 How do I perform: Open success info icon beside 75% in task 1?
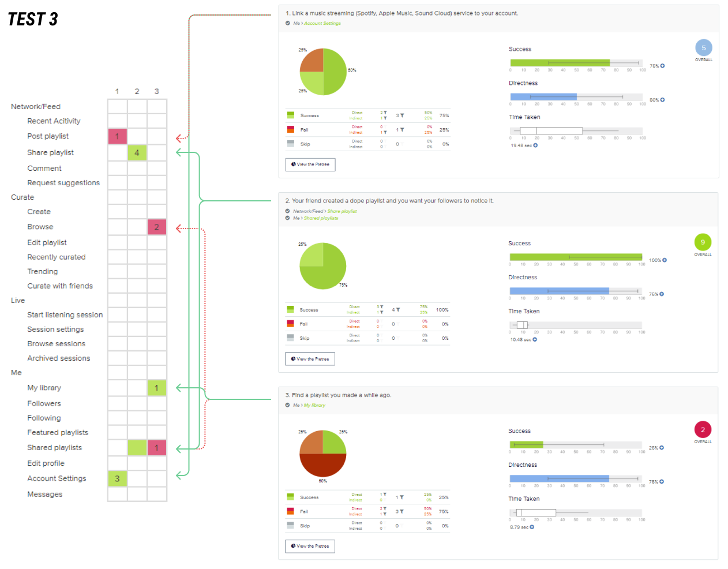click(662, 66)
